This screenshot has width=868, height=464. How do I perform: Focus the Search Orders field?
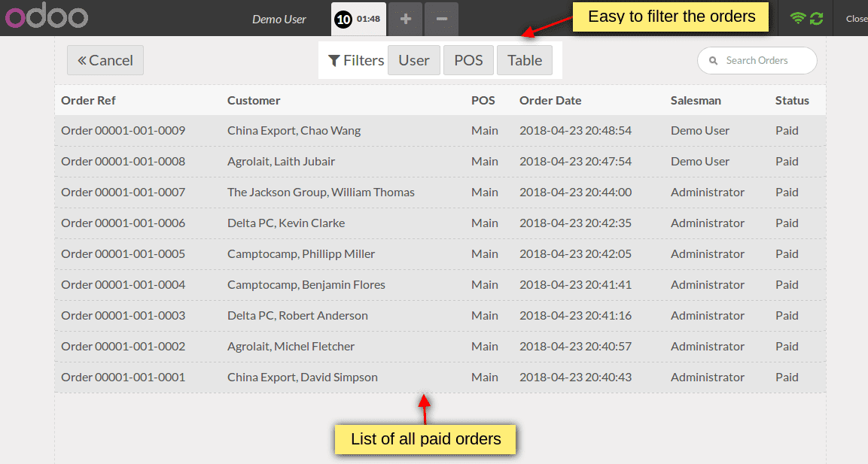pyautogui.click(x=757, y=60)
